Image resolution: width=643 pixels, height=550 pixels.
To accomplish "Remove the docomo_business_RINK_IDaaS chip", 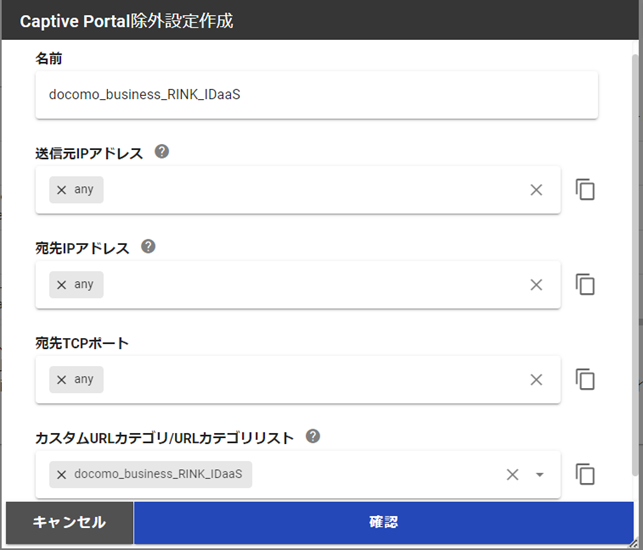I will coord(62,475).
